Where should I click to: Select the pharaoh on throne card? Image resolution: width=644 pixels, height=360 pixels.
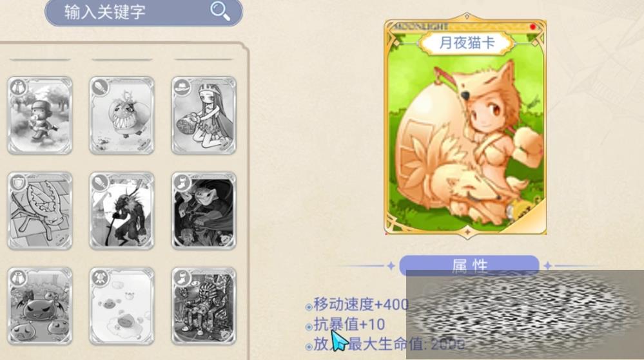204,307
